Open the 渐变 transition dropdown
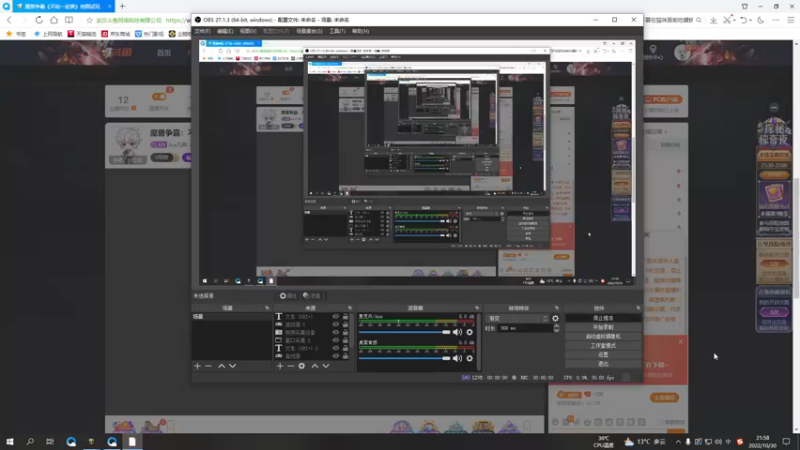This screenshot has height=450, width=800. (517, 318)
